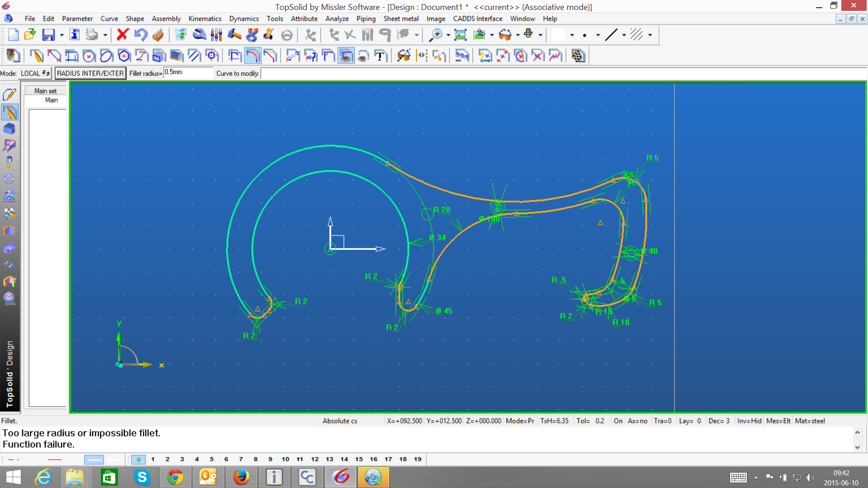Click the white color swatch in toolbar

tap(559, 35)
